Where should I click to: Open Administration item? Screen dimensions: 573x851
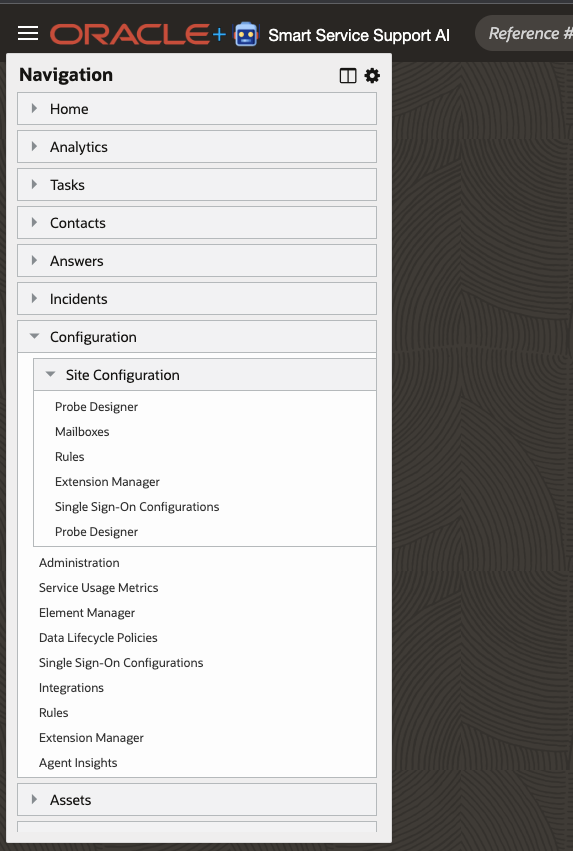point(79,563)
